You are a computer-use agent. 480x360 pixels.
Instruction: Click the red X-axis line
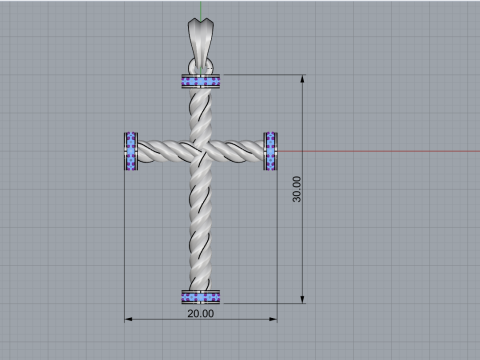click(378, 151)
